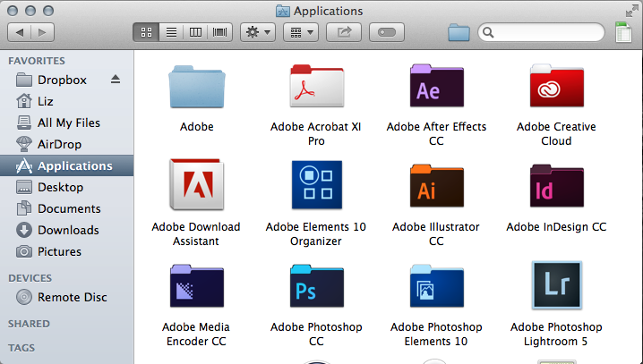Open the Adobe Acrobat XI Pro folder
The image size is (643, 364).
click(x=317, y=86)
